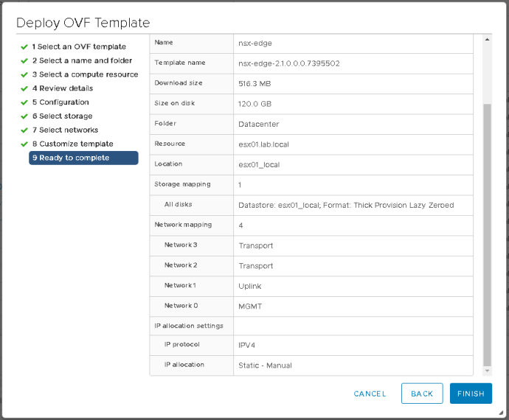Click the scroll up arrow of summary list

tap(487, 40)
